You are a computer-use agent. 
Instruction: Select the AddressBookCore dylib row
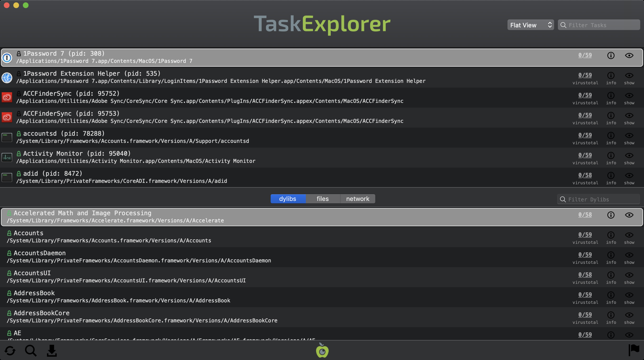322,317
